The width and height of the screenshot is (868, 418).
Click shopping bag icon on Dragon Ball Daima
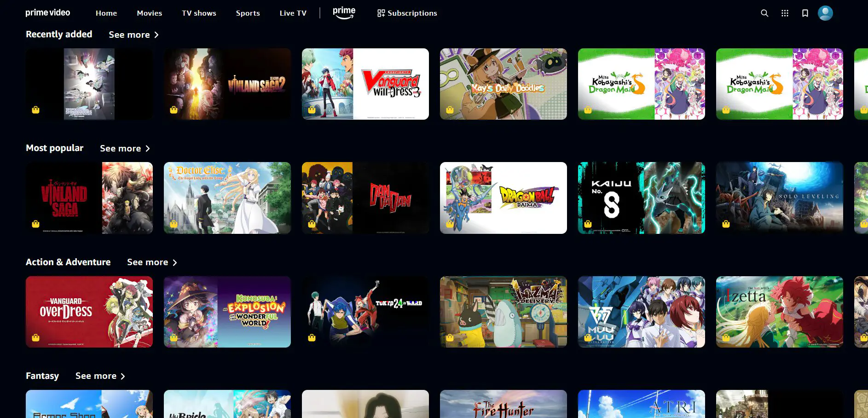[x=450, y=224]
